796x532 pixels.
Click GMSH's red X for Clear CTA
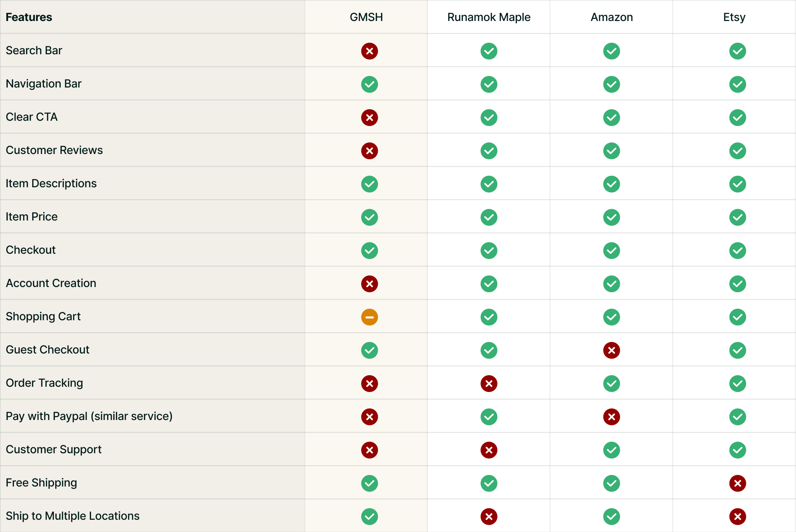369,118
